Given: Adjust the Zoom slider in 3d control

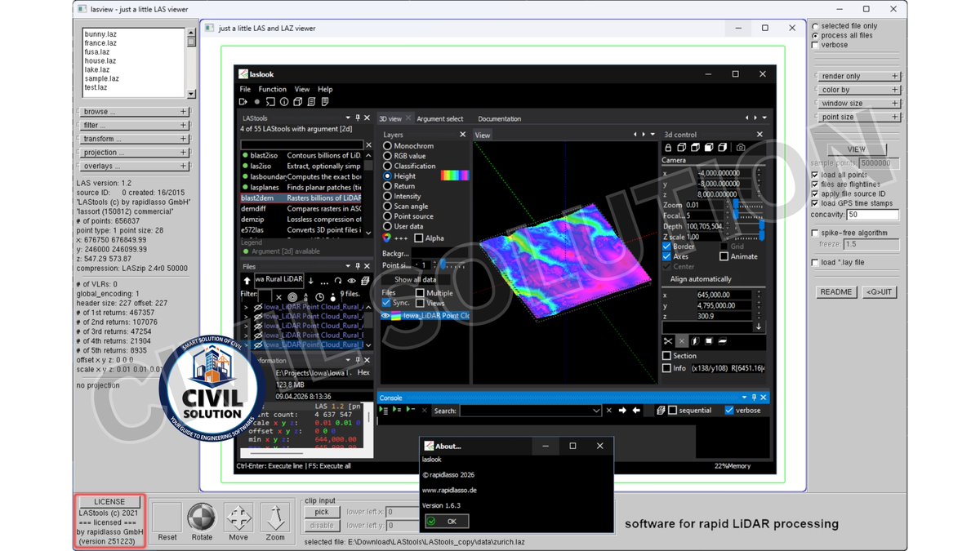Looking at the screenshot, I should 747,206.
